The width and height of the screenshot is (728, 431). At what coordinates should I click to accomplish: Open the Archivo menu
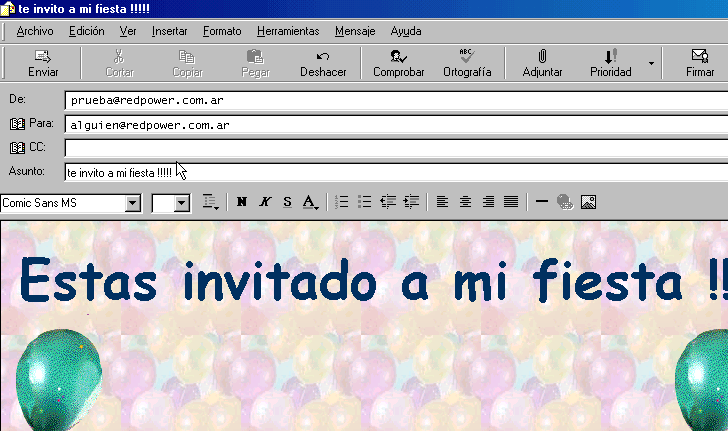(35, 31)
